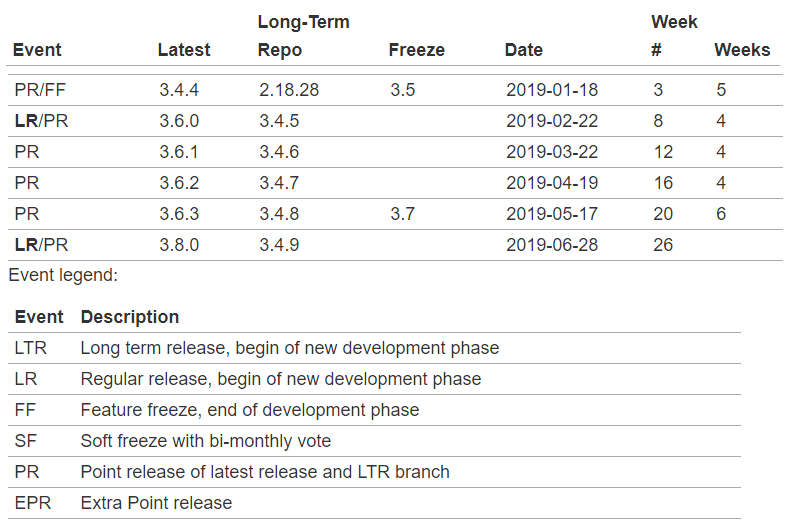Select the 3.4.4 latest version cell
This screenshot has height=530, width=785.
(x=179, y=90)
